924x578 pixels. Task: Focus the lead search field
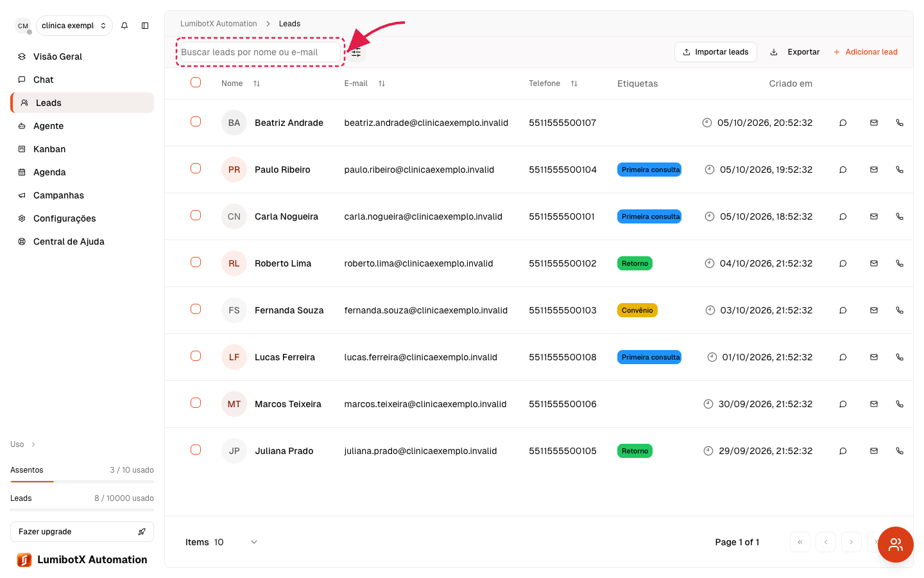(261, 52)
